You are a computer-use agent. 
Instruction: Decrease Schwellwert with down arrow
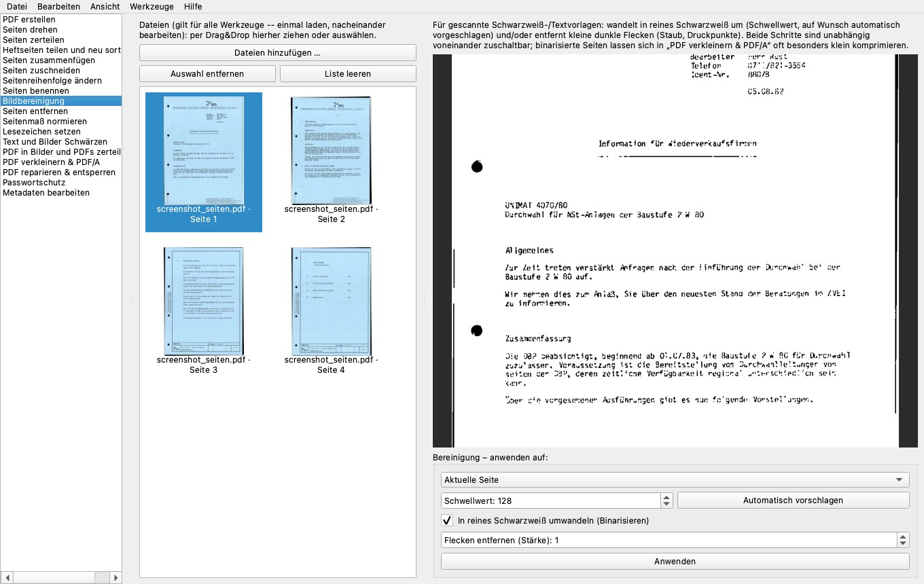[667, 505]
